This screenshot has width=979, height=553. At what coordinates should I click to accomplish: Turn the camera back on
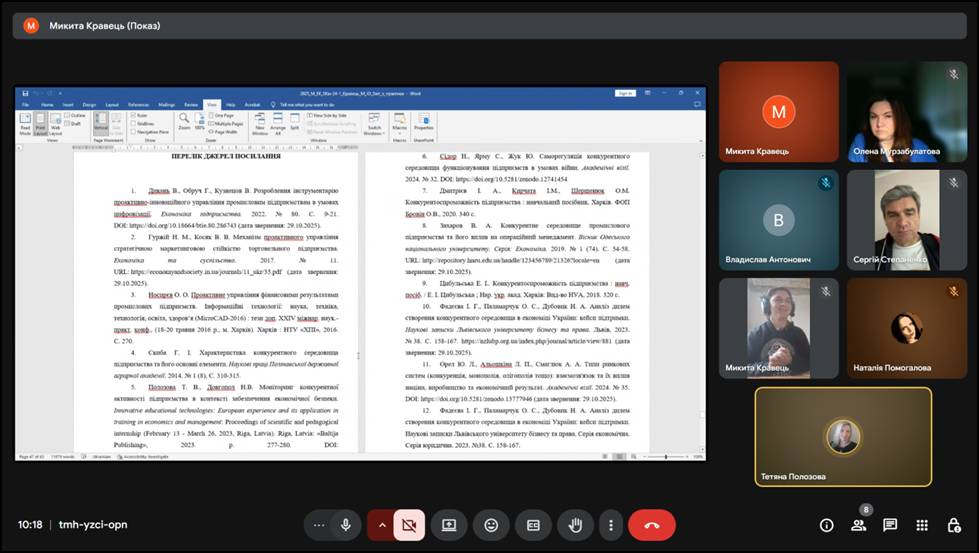[408, 525]
